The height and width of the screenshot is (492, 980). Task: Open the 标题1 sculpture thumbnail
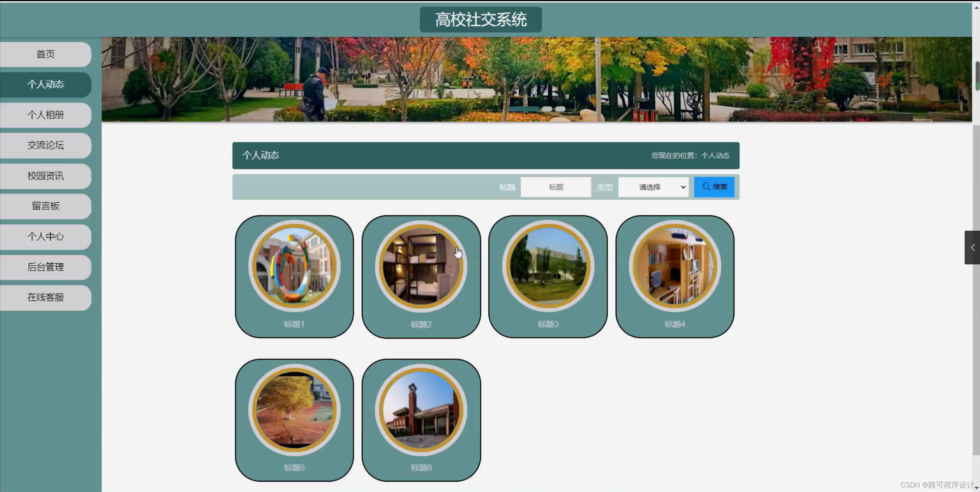pyautogui.click(x=294, y=266)
